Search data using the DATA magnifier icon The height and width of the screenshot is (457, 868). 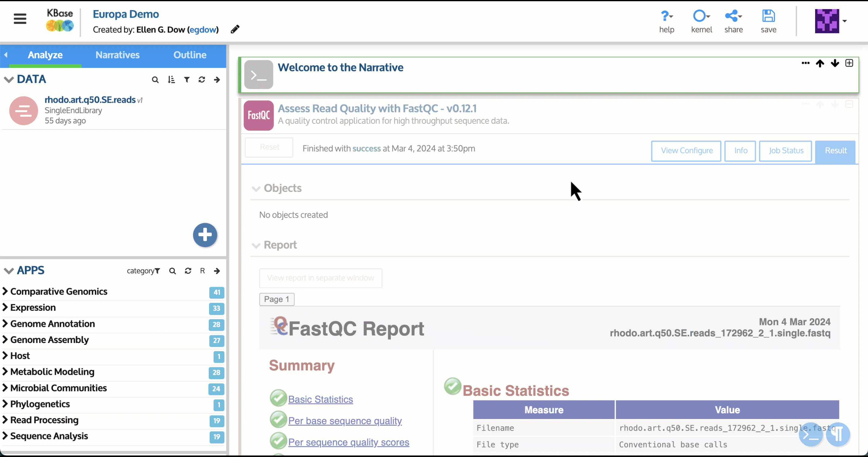pyautogui.click(x=155, y=80)
